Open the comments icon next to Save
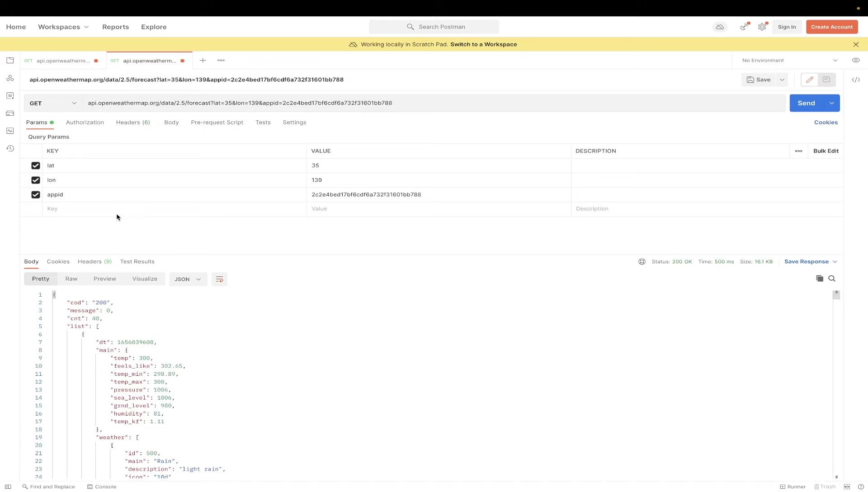This screenshot has width=868, height=492. pyautogui.click(x=826, y=80)
